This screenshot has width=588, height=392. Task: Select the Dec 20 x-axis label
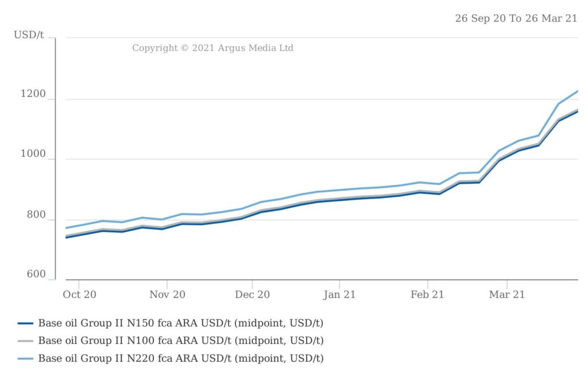click(x=253, y=294)
